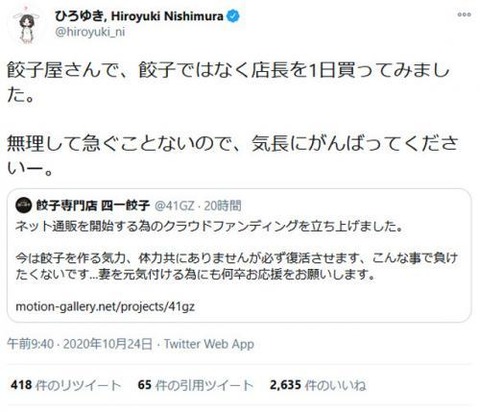The height and width of the screenshot is (412, 480).
Task: Click Hiroyuki's profile avatar image
Action: point(27,27)
